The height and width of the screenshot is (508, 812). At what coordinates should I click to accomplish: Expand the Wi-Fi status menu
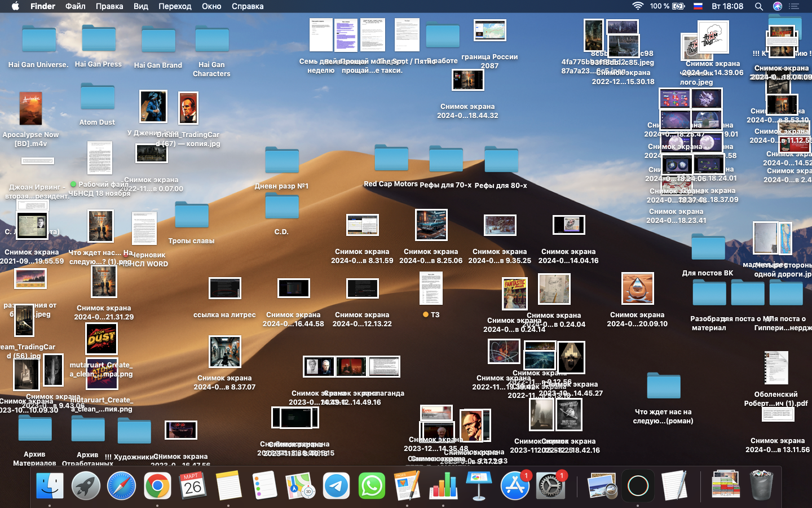[x=638, y=6]
